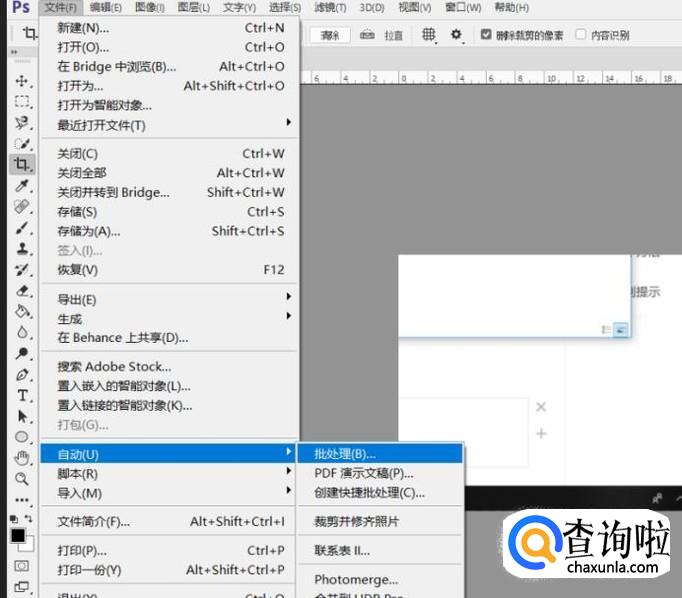This screenshot has width=682, height=598.
Task: Select the Clone Stamp tool
Action: click(x=22, y=248)
